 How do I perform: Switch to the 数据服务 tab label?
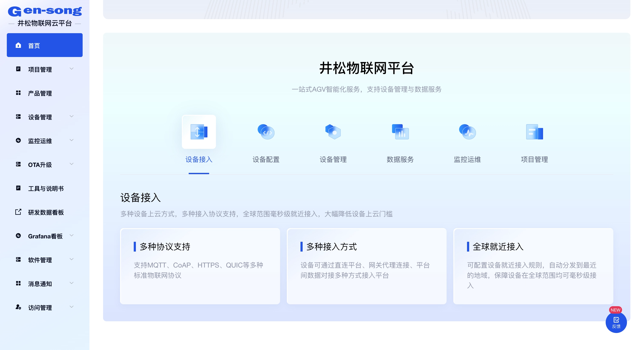click(400, 159)
